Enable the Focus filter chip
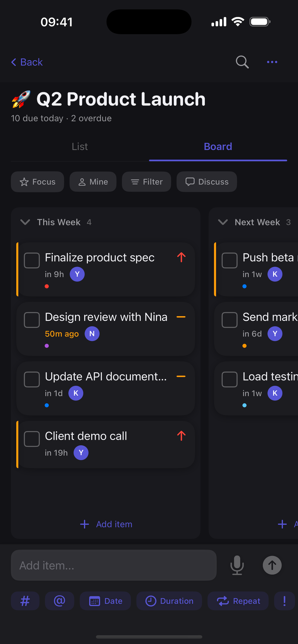The height and width of the screenshot is (644, 298). pyautogui.click(x=38, y=182)
